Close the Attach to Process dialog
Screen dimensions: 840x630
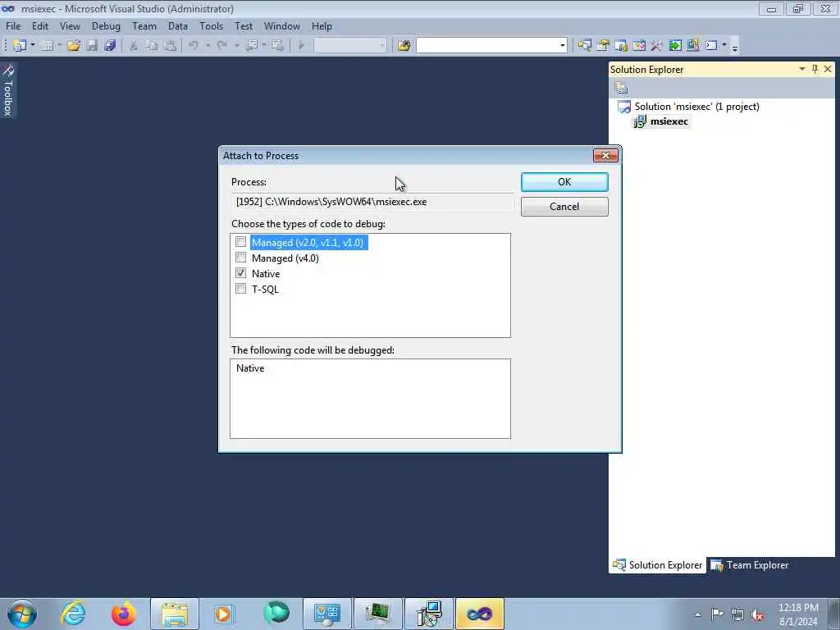point(605,155)
